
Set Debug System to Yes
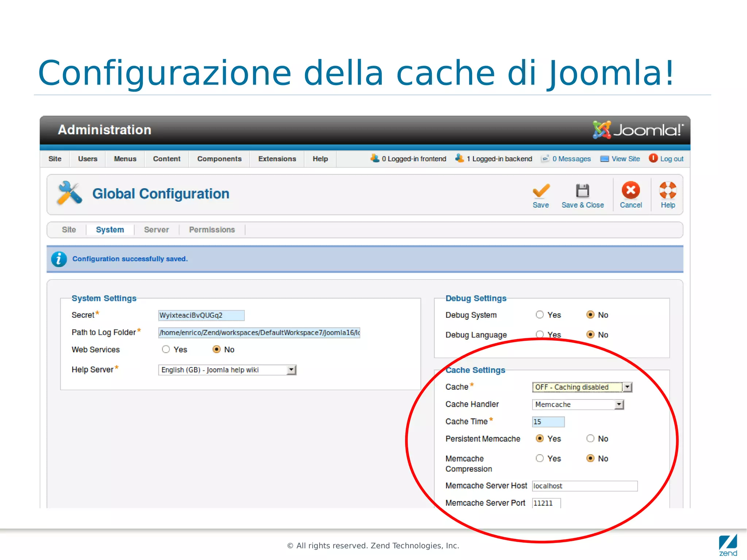tap(539, 314)
